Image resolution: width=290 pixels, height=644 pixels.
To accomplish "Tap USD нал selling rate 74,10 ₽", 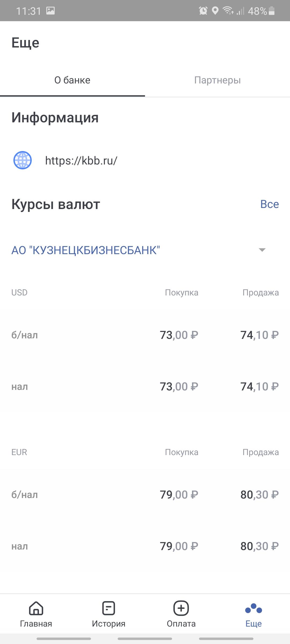I will point(259,387).
